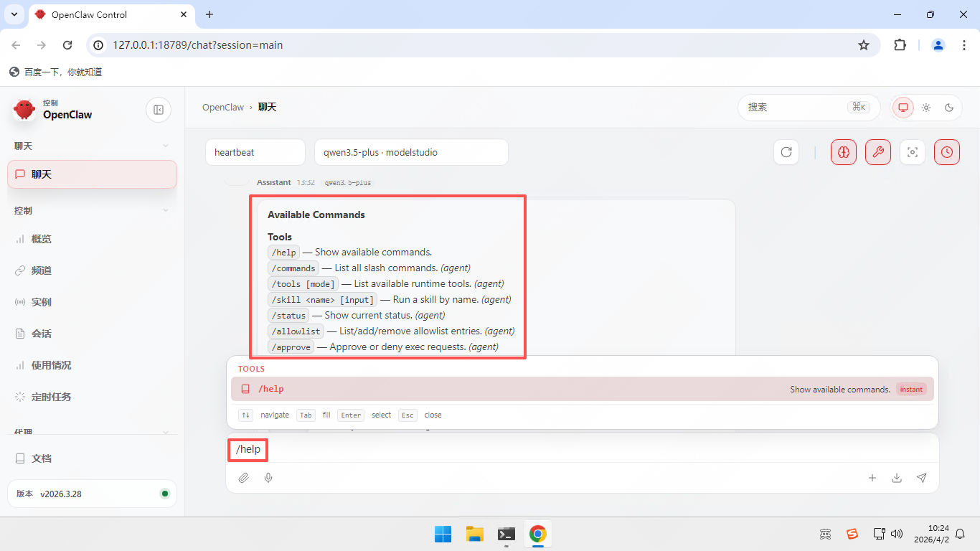The width and height of the screenshot is (980, 551).
Task: Select the system theme monitor option
Action: (x=903, y=108)
